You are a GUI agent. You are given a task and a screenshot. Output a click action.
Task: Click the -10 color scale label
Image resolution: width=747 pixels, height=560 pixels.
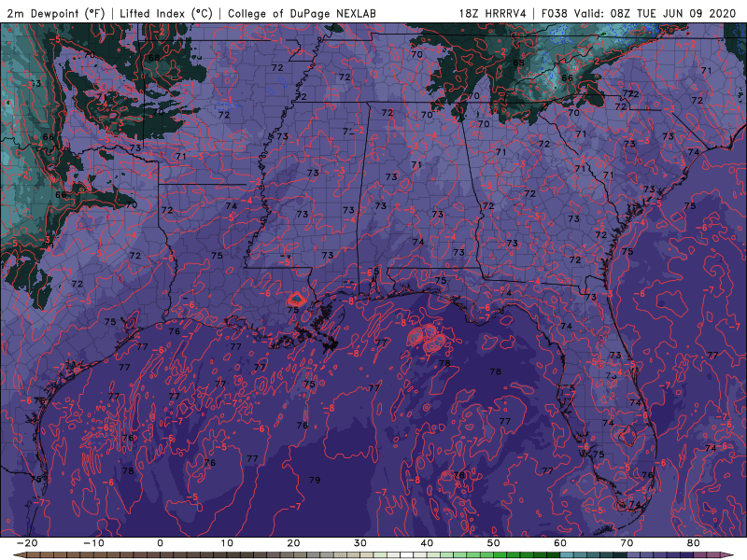pos(93,543)
